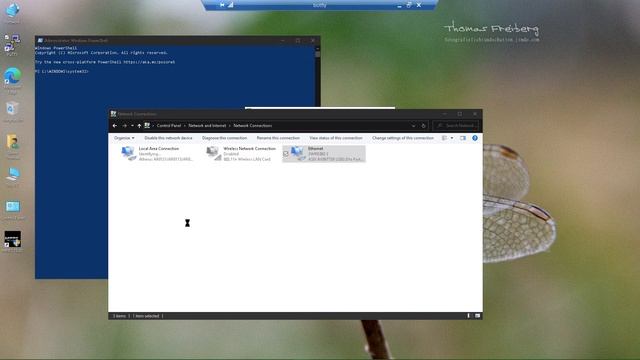Open the PuTTY desktop shortcut
Image resolution: width=640 pixels, height=360 pixels.
(12, 45)
